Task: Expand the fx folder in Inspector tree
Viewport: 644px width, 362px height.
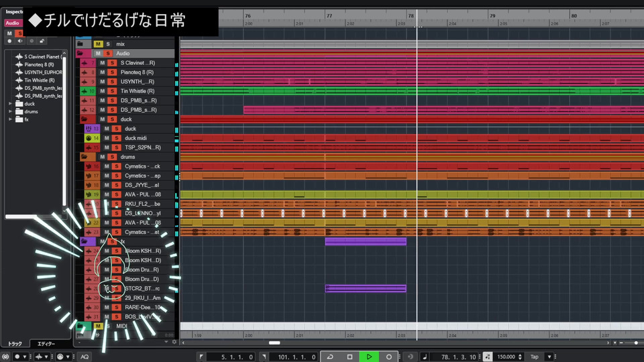Action: 11,119
